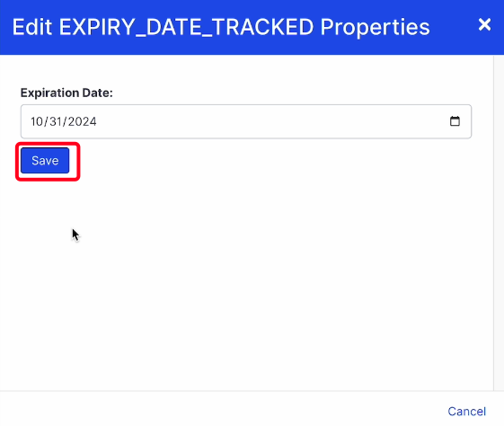Click the Expiration Date label

tap(66, 93)
